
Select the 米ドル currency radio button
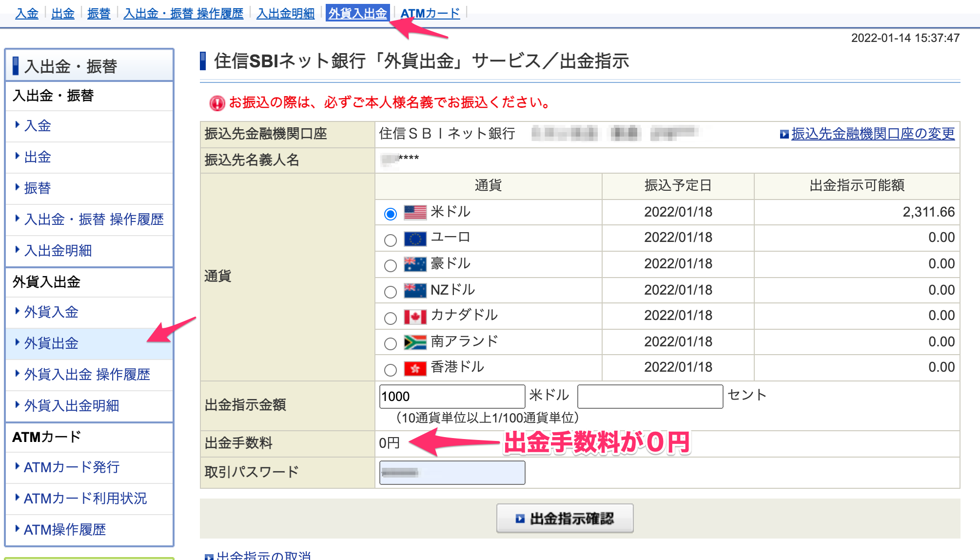tap(391, 214)
